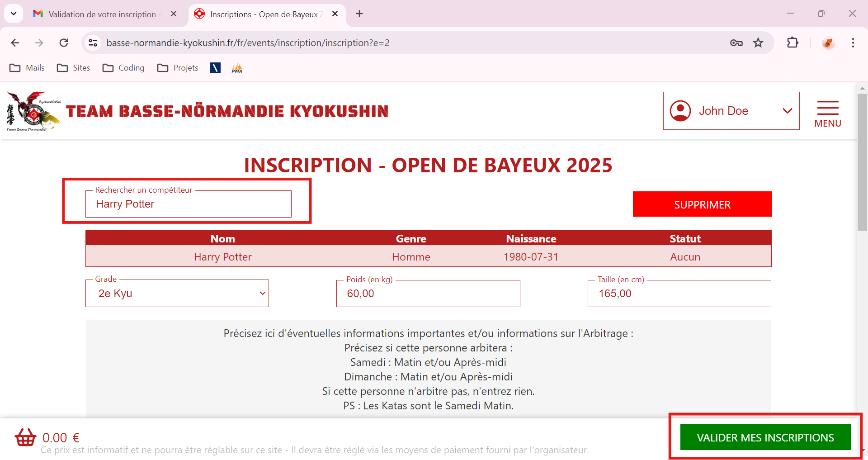Viewport: 868px width, 460px height.
Task: Open the Grade dropdown showing 2e Kyu
Action: 177,294
